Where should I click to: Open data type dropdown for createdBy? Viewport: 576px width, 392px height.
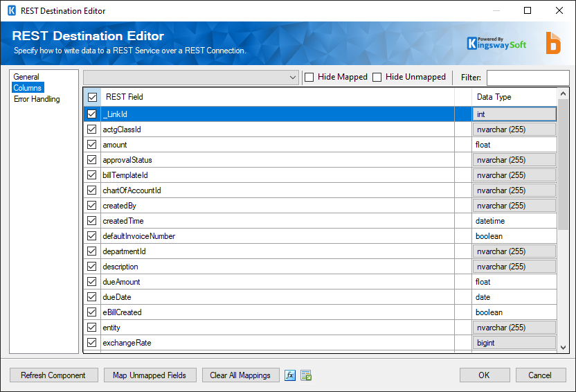pyautogui.click(x=514, y=206)
